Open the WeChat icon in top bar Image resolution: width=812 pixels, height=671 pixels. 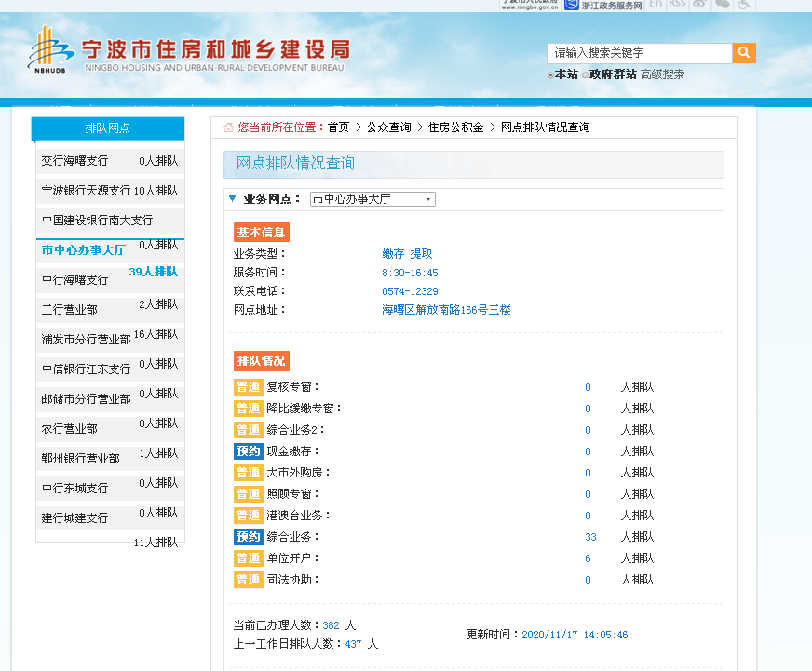(722, 4)
